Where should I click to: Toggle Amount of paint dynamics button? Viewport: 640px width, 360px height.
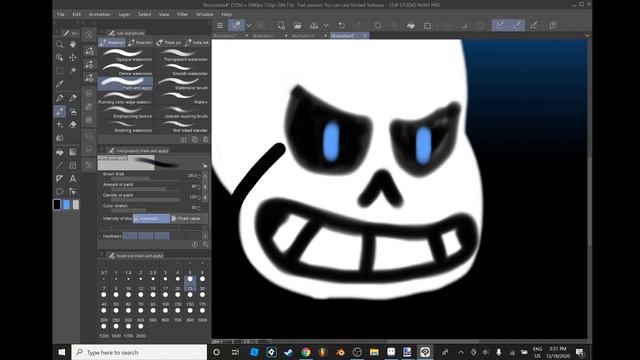point(205,187)
